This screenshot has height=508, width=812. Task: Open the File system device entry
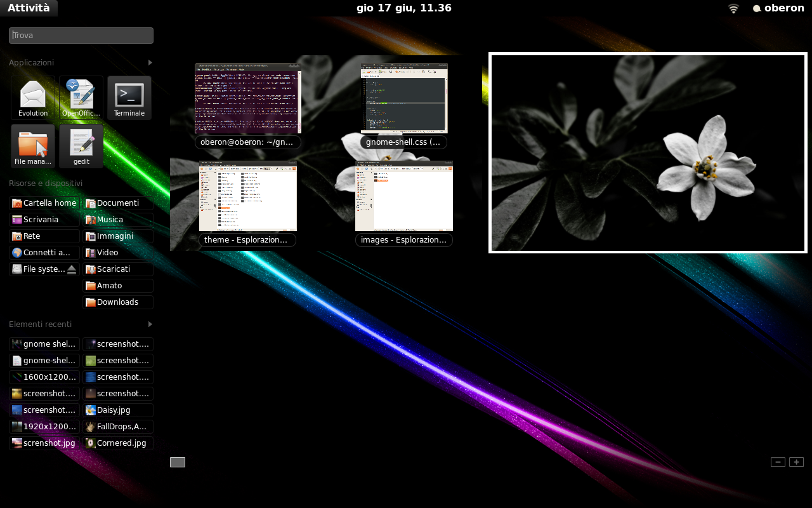tap(38, 269)
